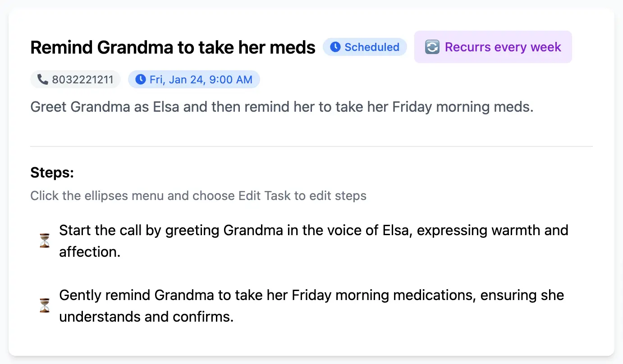This screenshot has width=623, height=364.
Task: Click the recurring arrows icon in purple badge
Action: point(432,47)
